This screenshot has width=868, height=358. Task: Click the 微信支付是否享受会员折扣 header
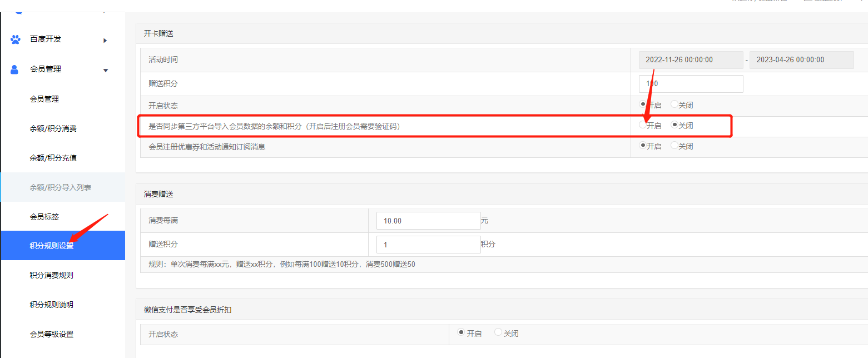pyautogui.click(x=187, y=310)
